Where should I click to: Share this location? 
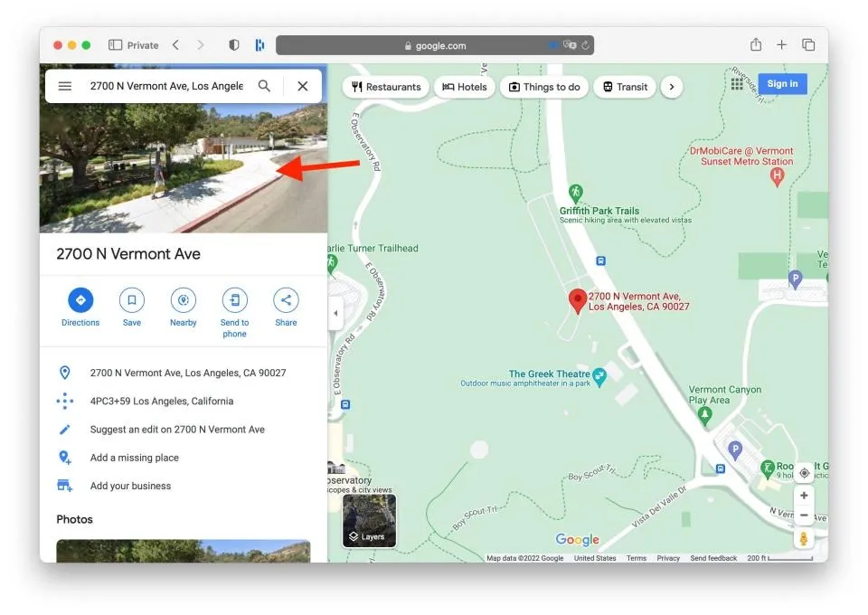coord(286,301)
